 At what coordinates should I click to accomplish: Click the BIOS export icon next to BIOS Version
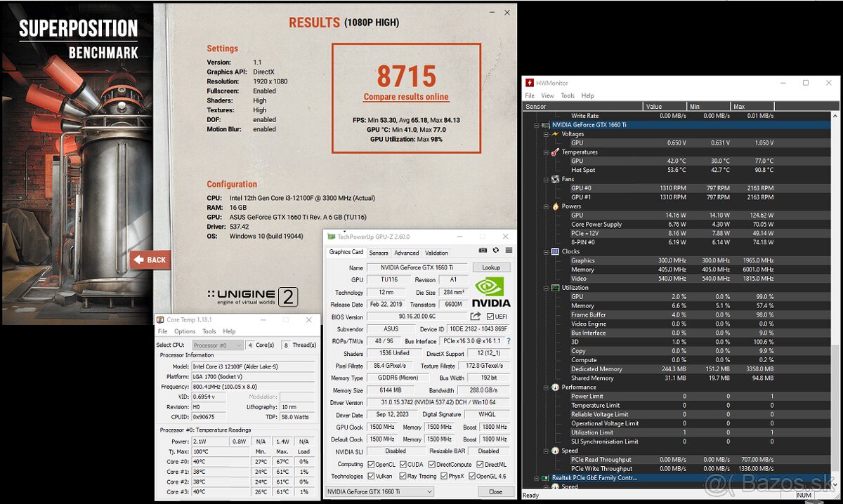pyautogui.click(x=476, y=317)
